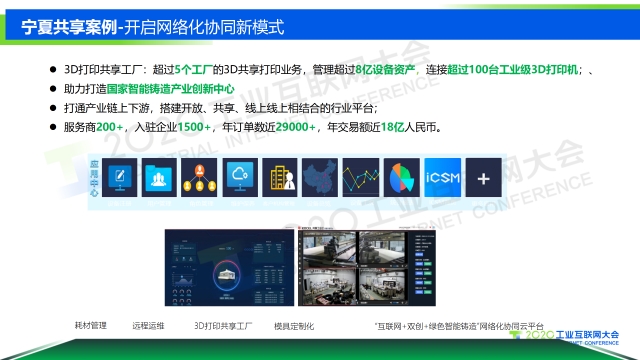Viewport: 640px width, 360px height.
Task: Click the 国家智能铸造产业创新中心 green text
Action: coord(171,89)
